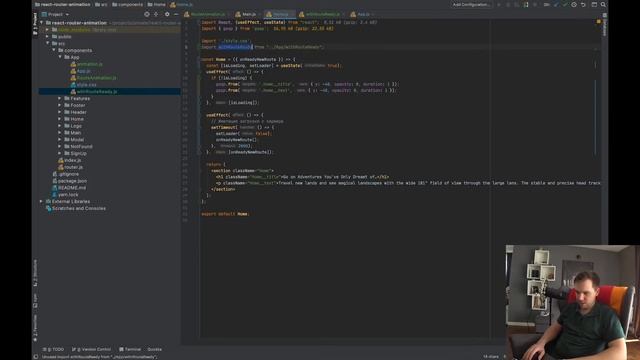640x360 pixels.
Task: Open the Search Everywhere magnifier icon
Action: [603, 4]
